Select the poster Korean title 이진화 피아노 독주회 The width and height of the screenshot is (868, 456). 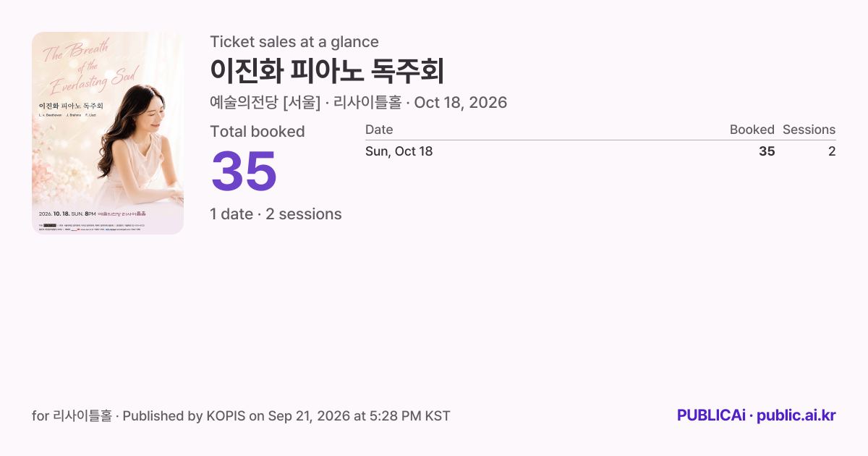pyautogui.click(x=70, y=106)
